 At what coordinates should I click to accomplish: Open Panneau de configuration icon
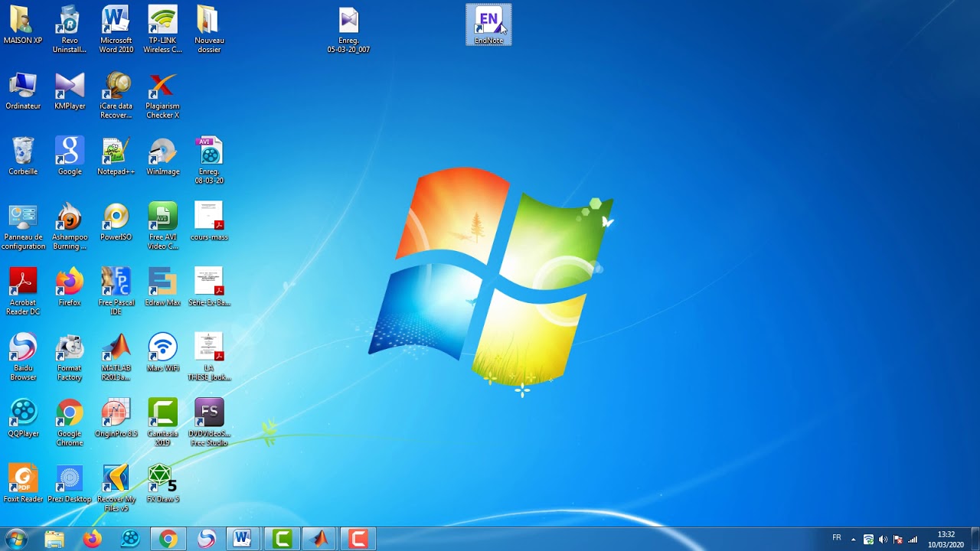coord(23,227)
